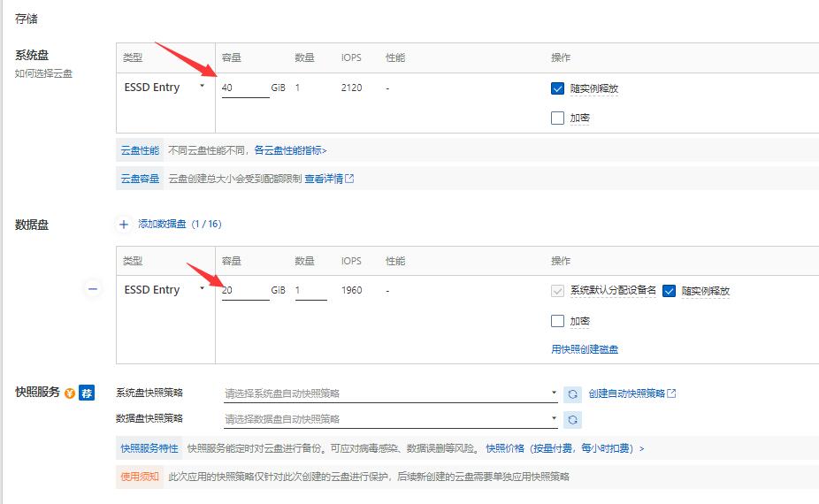Image resolution: width=819 pixels, height=504 pixels.
Task: Click the data disk quantity input field
Action: (310, 290)
